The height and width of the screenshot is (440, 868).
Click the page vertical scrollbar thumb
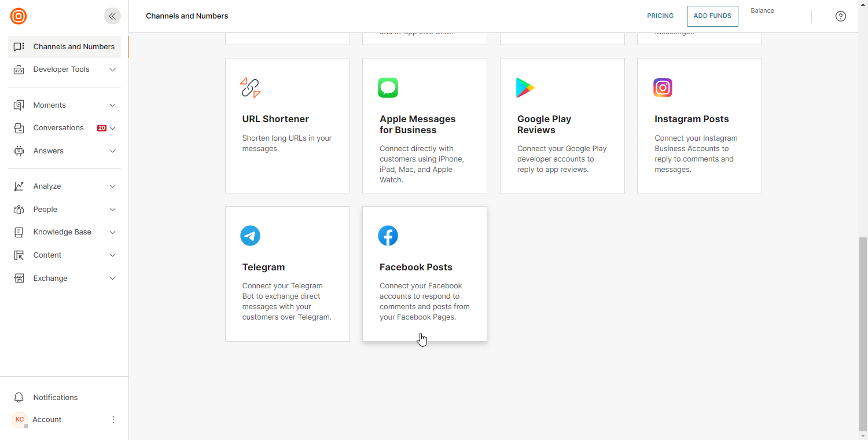point(863,333)
